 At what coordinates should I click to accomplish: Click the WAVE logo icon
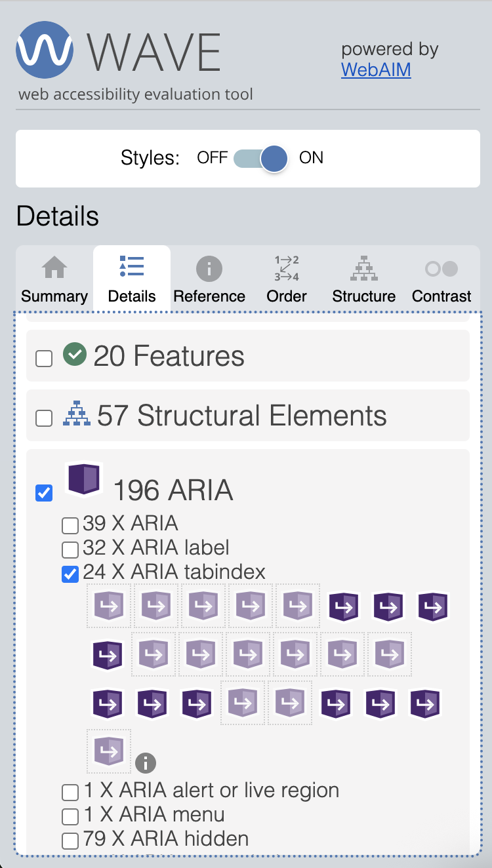pyautogui.click(x=45, y=50)
